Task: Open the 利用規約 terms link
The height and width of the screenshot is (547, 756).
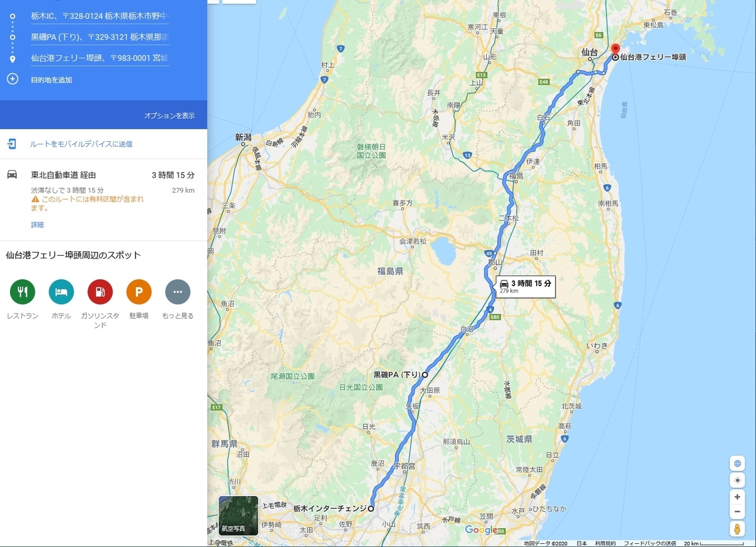Action: click(x=605, y=543)
